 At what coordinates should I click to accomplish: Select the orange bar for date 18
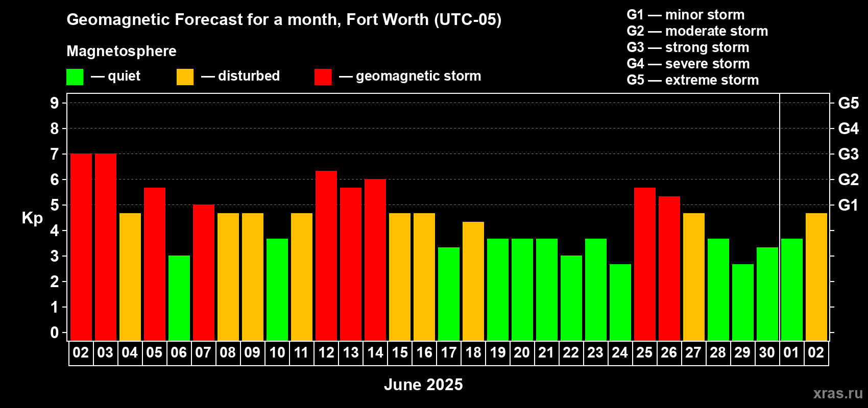pos(473,281)
